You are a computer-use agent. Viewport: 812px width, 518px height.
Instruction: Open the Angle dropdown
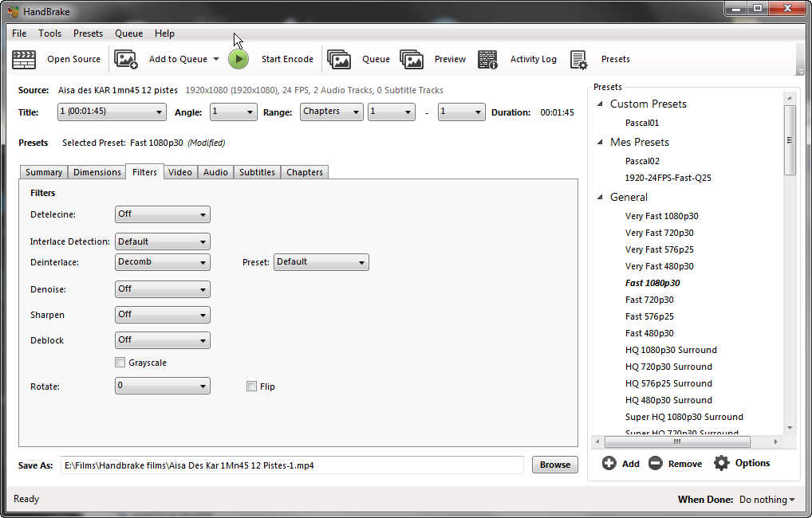point(234,112)
